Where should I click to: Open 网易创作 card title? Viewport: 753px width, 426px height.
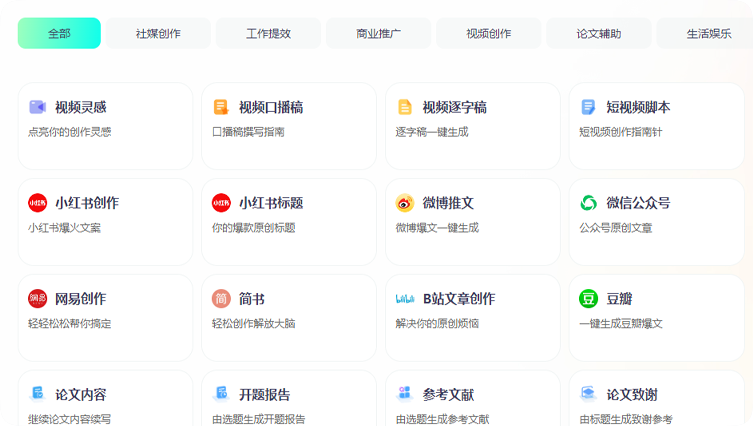81,299
